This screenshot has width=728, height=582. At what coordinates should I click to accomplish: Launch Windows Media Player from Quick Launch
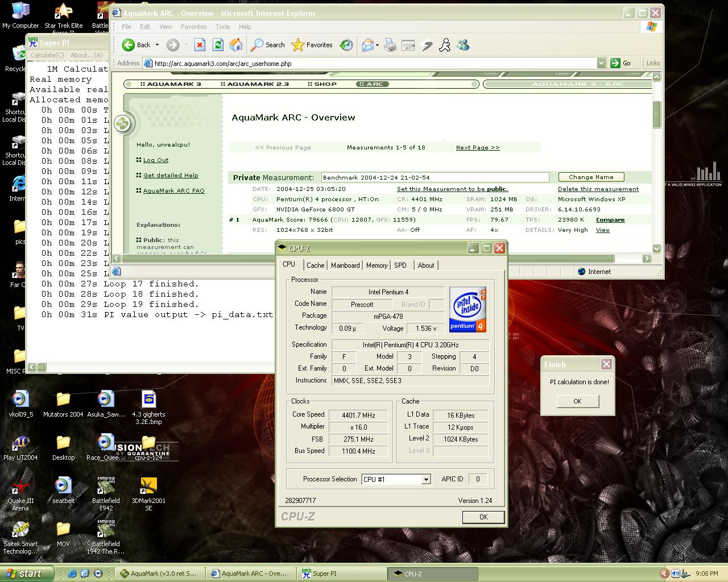98,573
